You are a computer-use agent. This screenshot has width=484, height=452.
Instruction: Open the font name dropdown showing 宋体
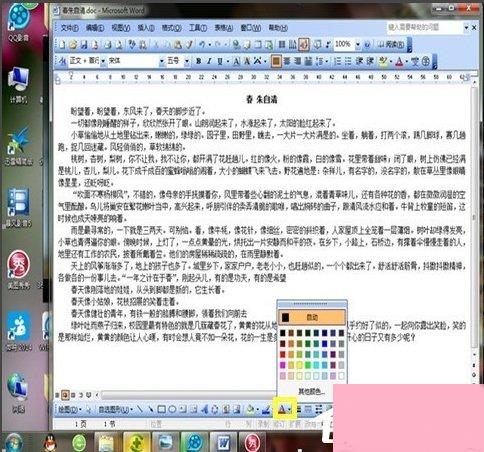click(161, 61)
